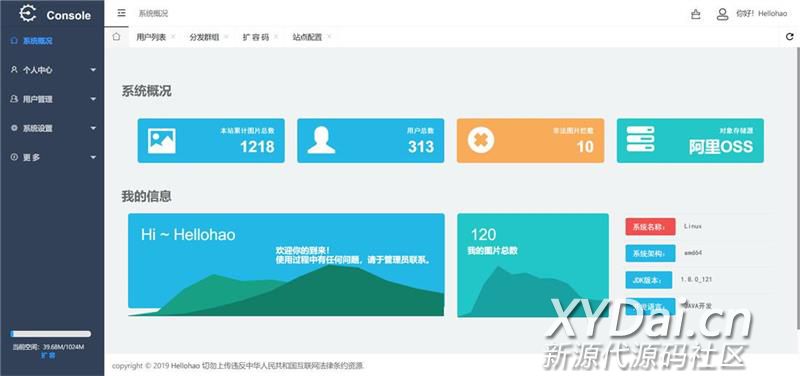The width and height of the screenshot is (800, 376).
Task: Click the refresh icon at top right
Action: click(790, 37)
